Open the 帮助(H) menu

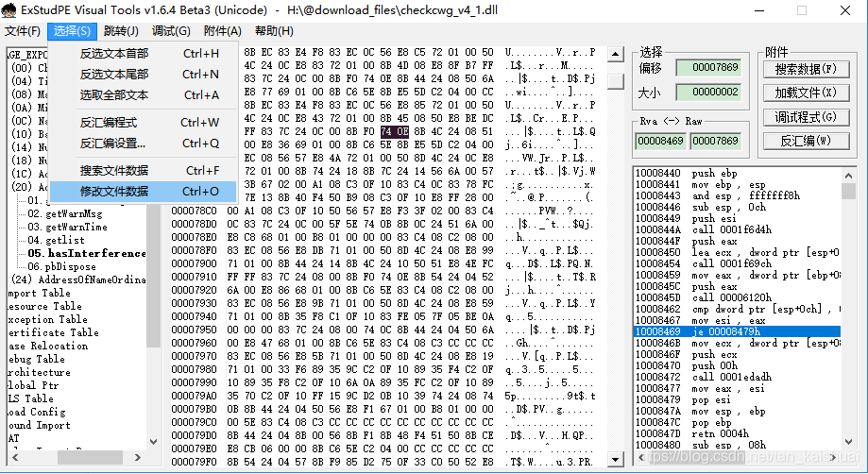(x=274, y=31)
